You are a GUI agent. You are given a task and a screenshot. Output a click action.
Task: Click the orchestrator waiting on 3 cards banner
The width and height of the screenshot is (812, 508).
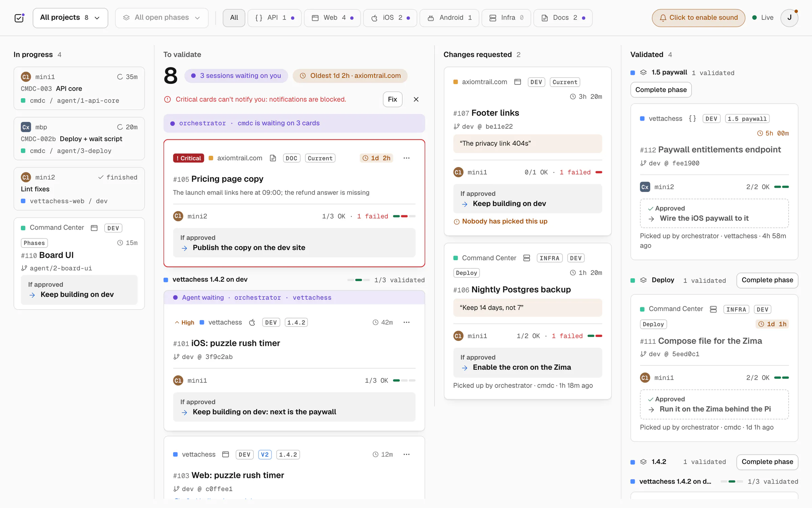294,123
